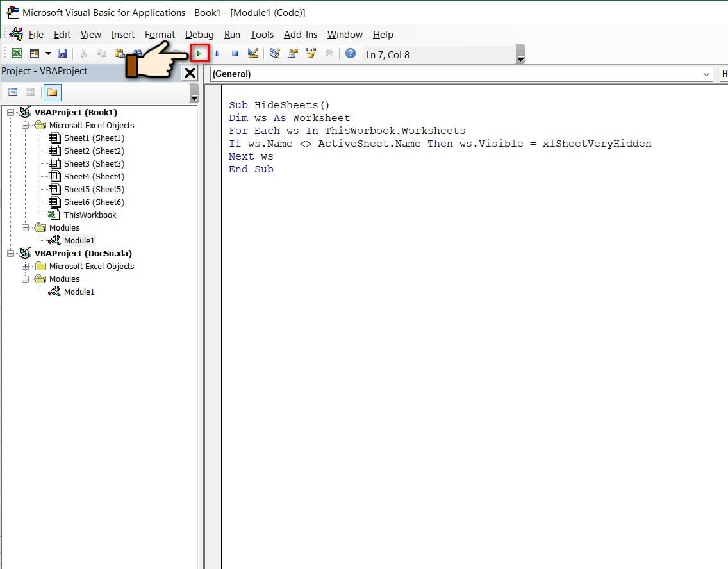
Task: Open the Insert menu
Action: pos(123,35)
